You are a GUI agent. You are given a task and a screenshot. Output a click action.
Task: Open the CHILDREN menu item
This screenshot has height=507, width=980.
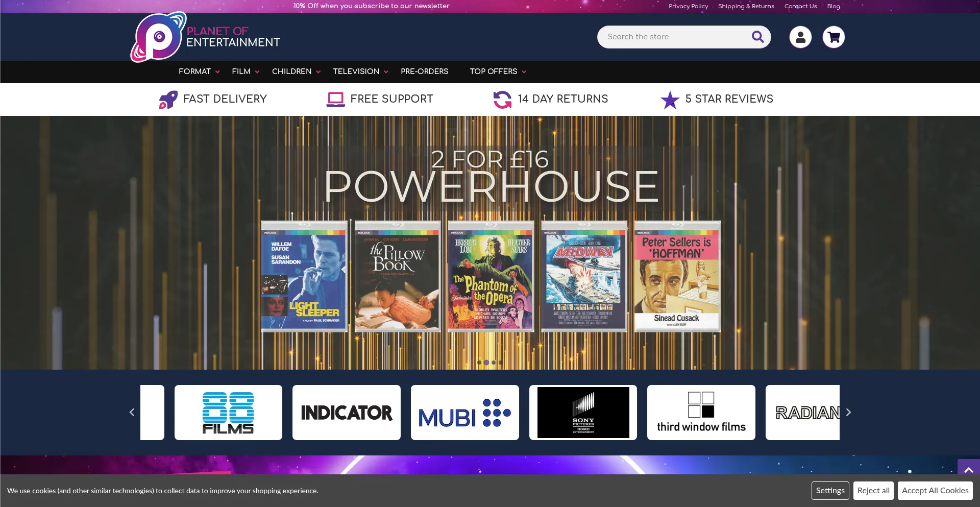[296, 71]
